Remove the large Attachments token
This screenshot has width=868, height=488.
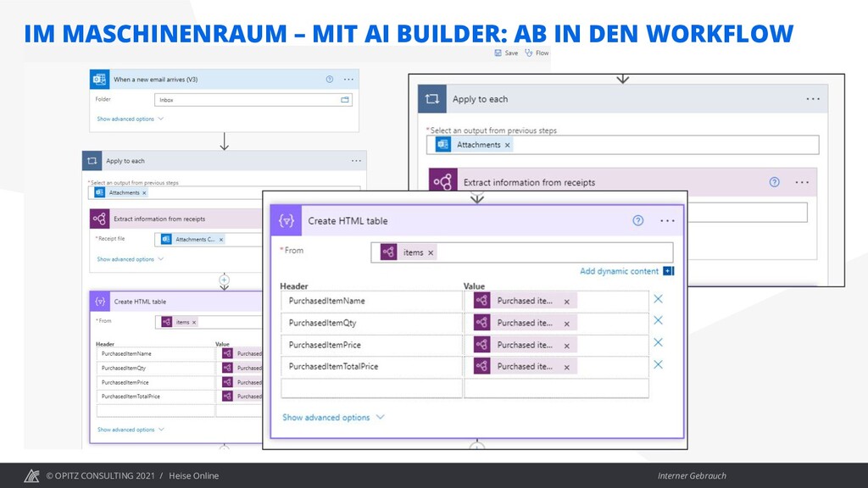507,145
